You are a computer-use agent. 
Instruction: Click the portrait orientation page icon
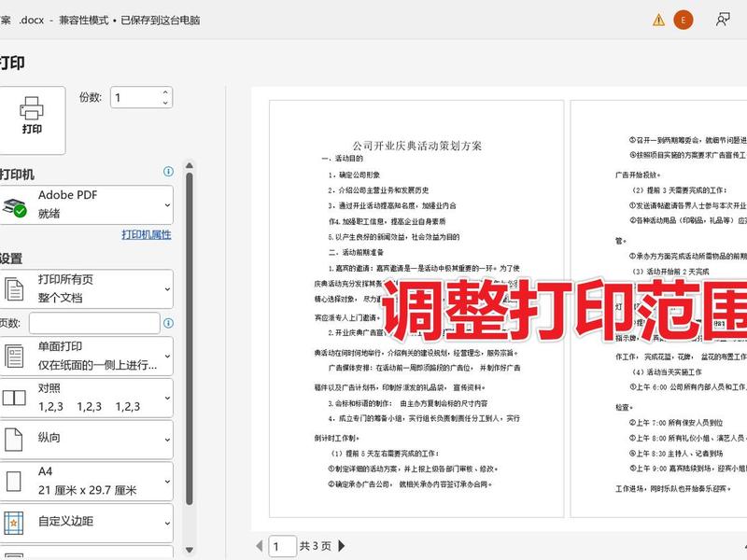tap(13, 439)
